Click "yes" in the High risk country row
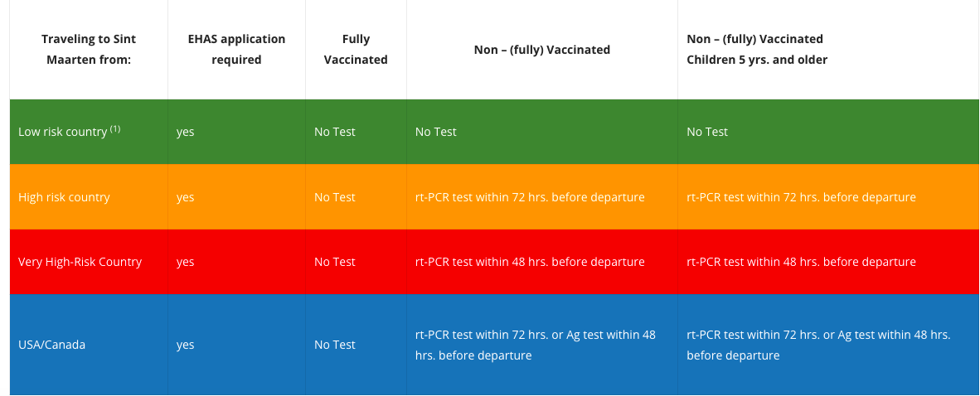Image resolution: width=980 pixels, height=396 pixels. (186, 197)
